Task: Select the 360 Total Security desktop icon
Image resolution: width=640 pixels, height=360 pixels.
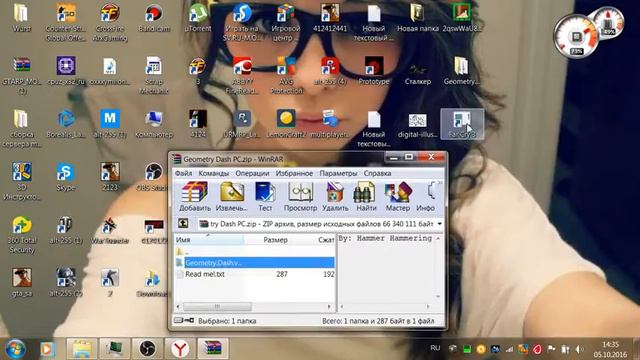Action: pos(22,235)
